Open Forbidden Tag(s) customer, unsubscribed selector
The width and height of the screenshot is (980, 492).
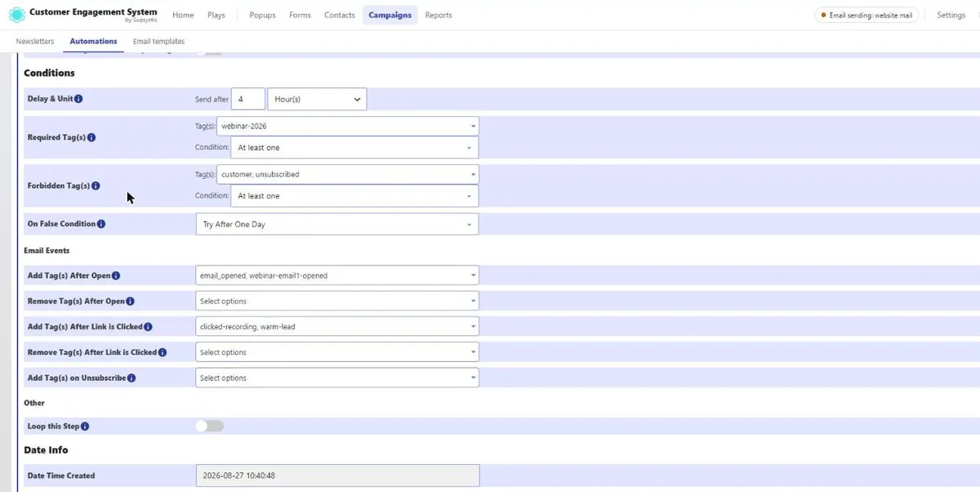tap(348, 174)
